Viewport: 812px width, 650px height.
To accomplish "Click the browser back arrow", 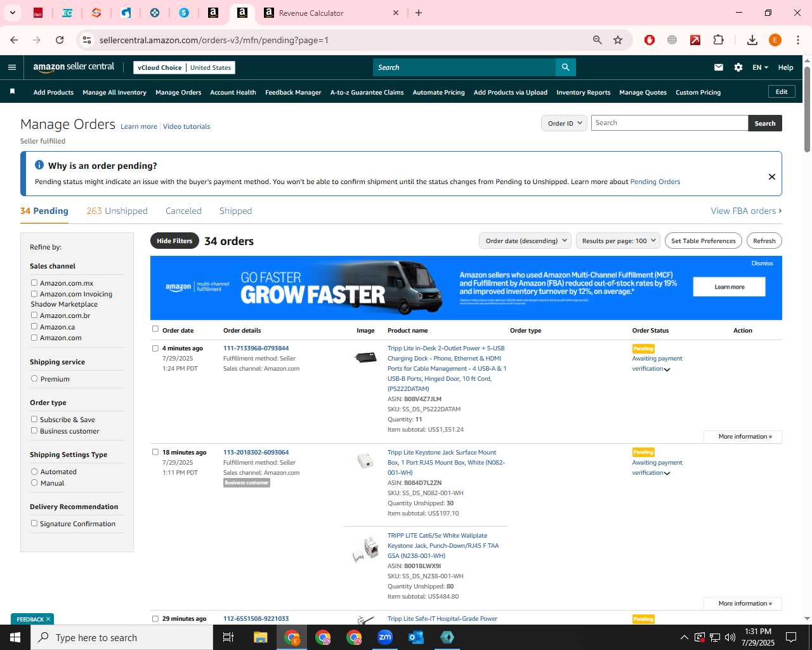I will pyautogui.click(x=14, y=40).
